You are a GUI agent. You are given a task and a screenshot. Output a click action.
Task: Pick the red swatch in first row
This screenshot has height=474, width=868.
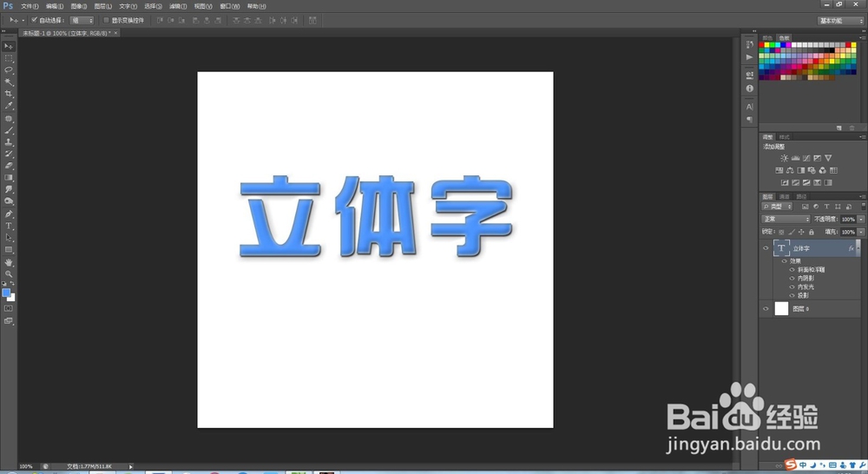click(761, 45)
